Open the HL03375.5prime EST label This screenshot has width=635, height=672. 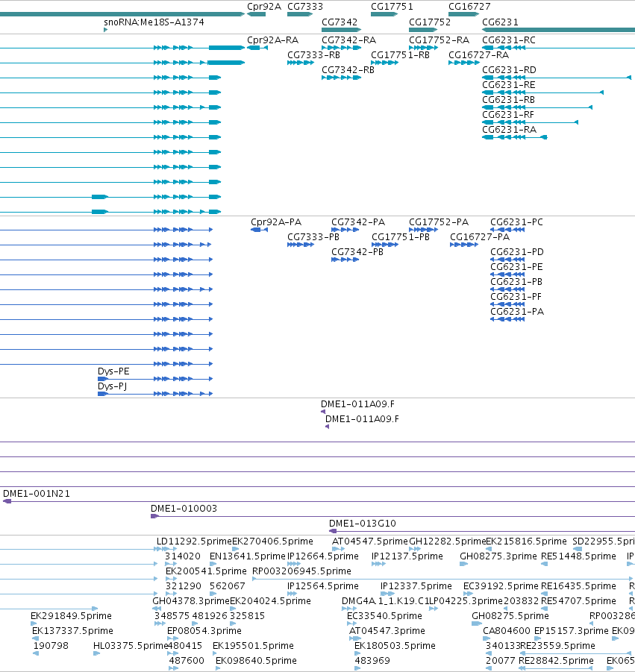[131, 645]
